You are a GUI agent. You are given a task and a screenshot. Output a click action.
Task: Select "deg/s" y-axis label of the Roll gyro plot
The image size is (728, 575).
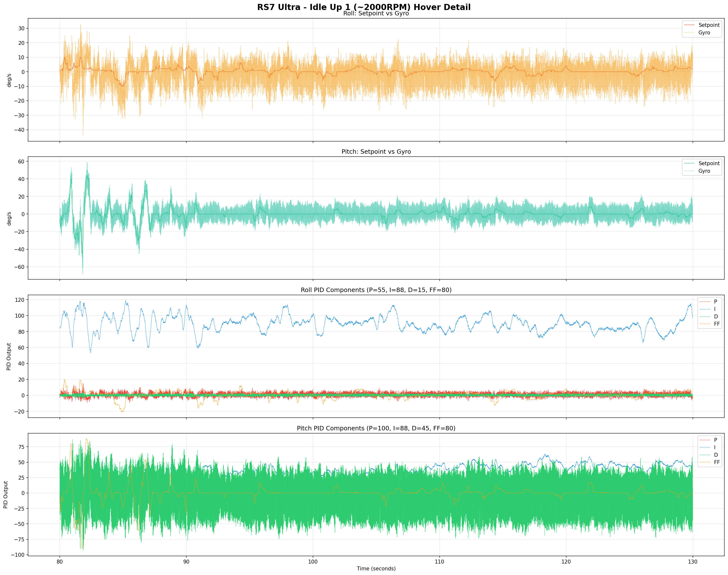tap(9, 80)
